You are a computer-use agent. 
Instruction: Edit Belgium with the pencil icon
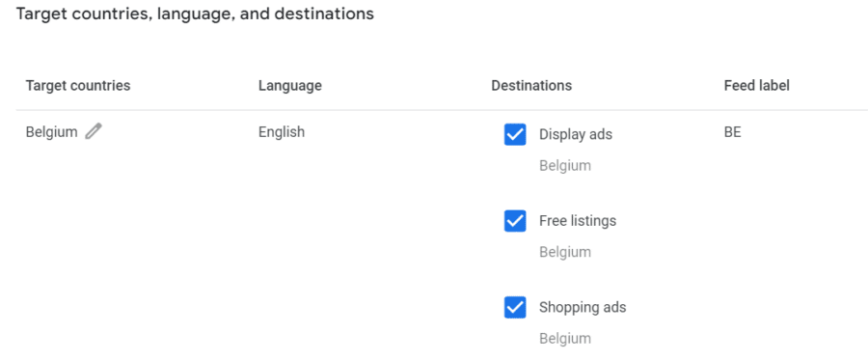(x=94, y=132)
